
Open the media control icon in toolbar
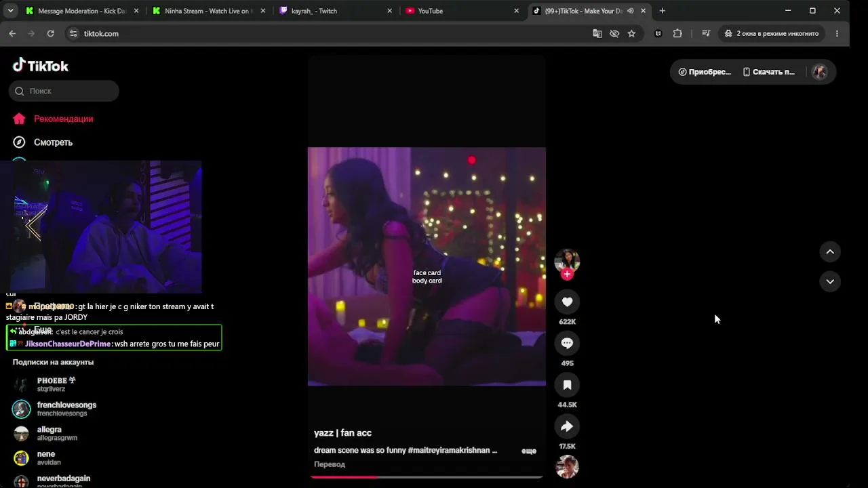pos(706,33)
